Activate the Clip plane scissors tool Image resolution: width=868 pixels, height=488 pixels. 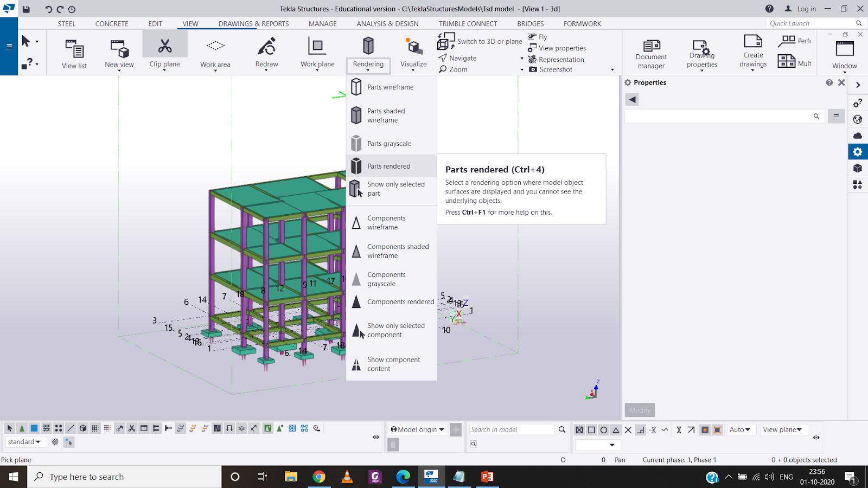165,52
